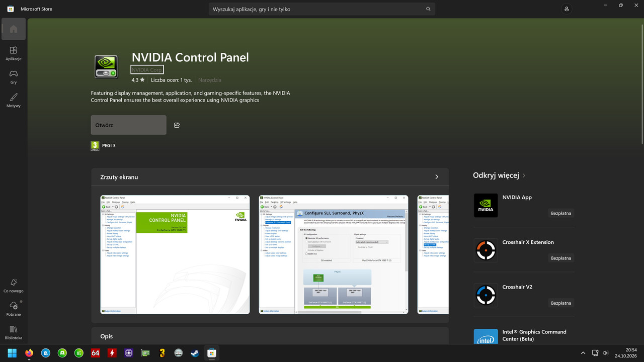This screenshot has width=644, height=362.
Task: Open the NVIDIA Corp. publisher link
Action: pos(147,70)
